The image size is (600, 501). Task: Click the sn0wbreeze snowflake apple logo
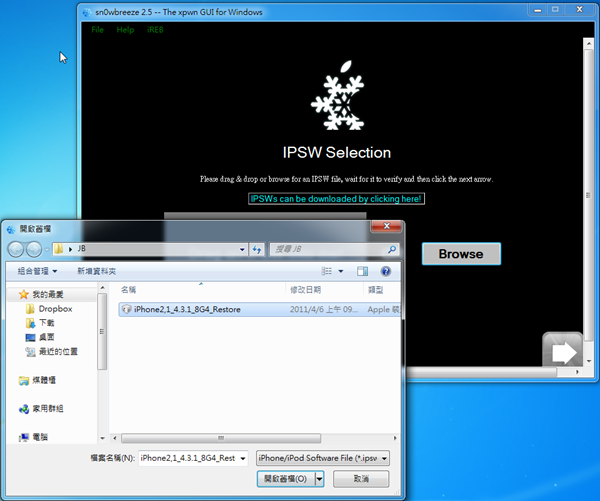338,95
